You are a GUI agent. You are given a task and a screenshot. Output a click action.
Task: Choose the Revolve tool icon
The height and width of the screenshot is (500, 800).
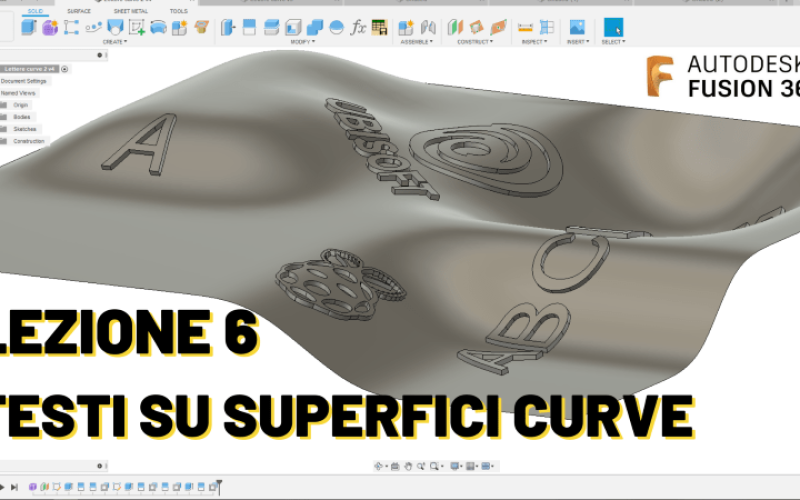(x=71, y=27)
